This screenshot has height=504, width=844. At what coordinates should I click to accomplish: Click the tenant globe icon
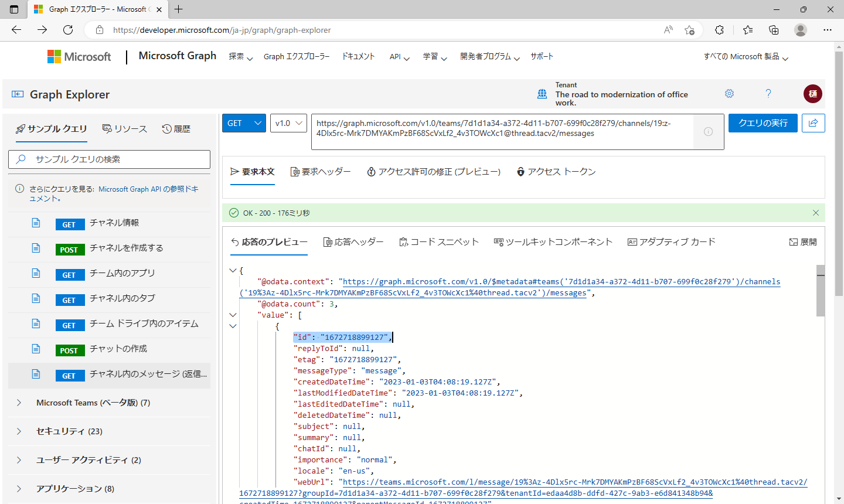(542, 94)
